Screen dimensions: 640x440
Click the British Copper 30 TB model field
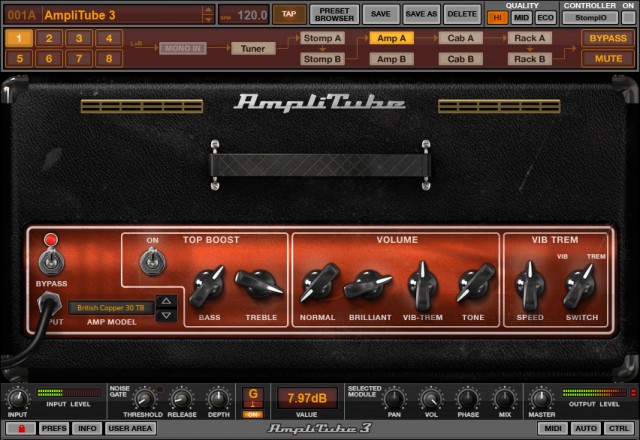coord(111,308)
